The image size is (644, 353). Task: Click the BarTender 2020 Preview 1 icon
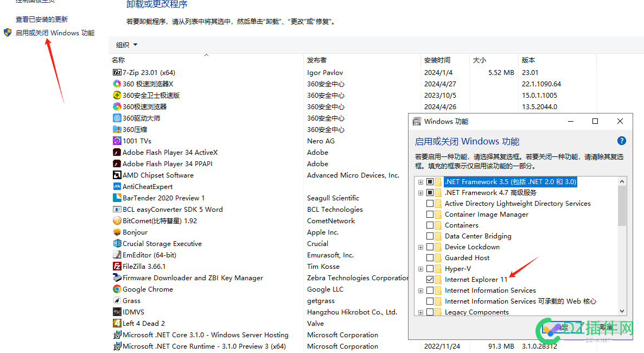click(117, 198)
